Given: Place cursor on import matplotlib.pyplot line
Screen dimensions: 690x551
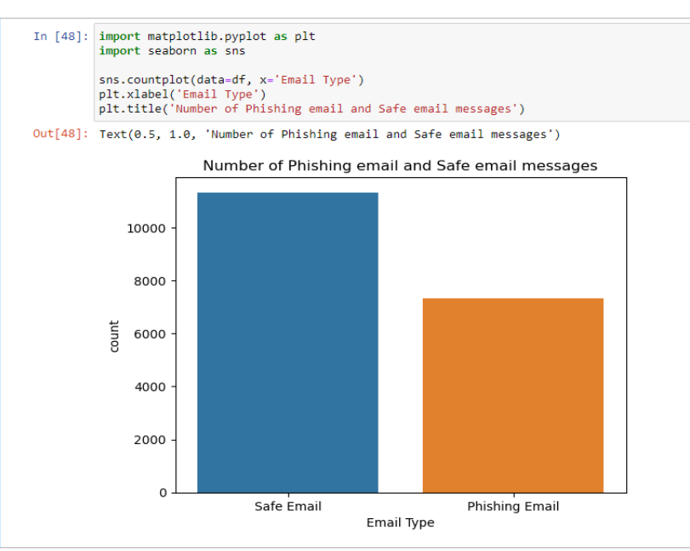Looking at the screenshot, I should (207, 36).
